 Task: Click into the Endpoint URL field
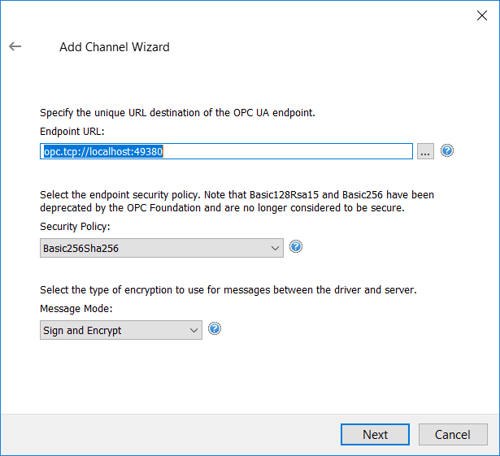226,151
